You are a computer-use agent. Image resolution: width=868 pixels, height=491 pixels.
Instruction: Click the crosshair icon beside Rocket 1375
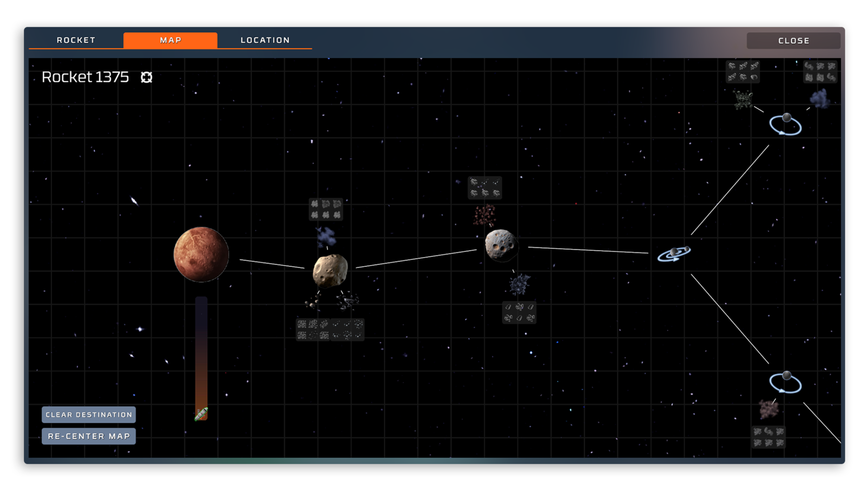click(146, 78)
